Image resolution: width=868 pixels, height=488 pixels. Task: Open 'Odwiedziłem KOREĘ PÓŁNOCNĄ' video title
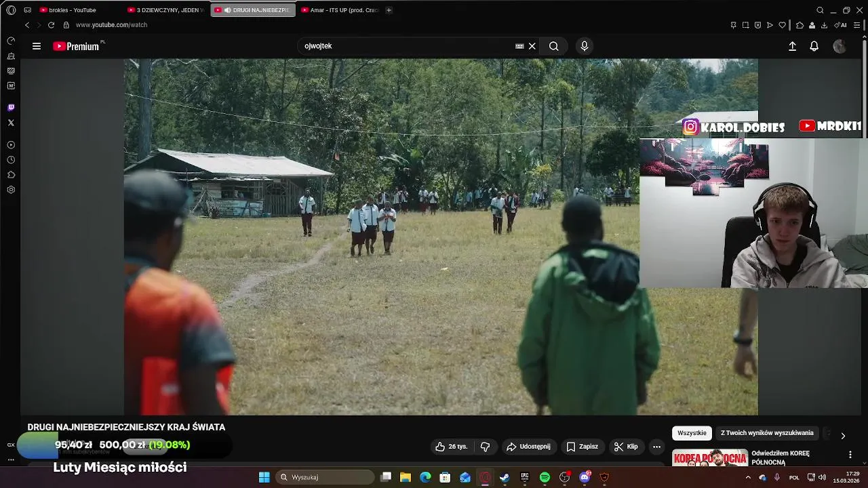click(781, 457)
